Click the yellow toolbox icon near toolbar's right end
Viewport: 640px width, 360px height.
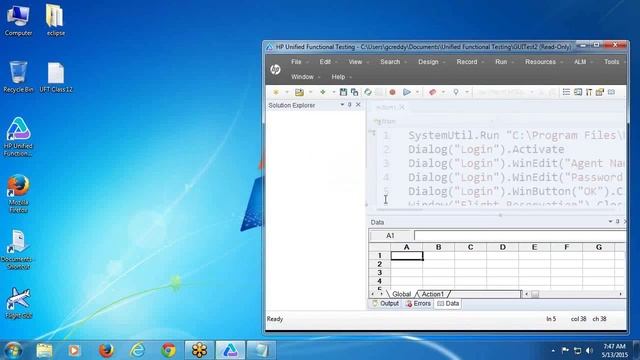point(600,92)
